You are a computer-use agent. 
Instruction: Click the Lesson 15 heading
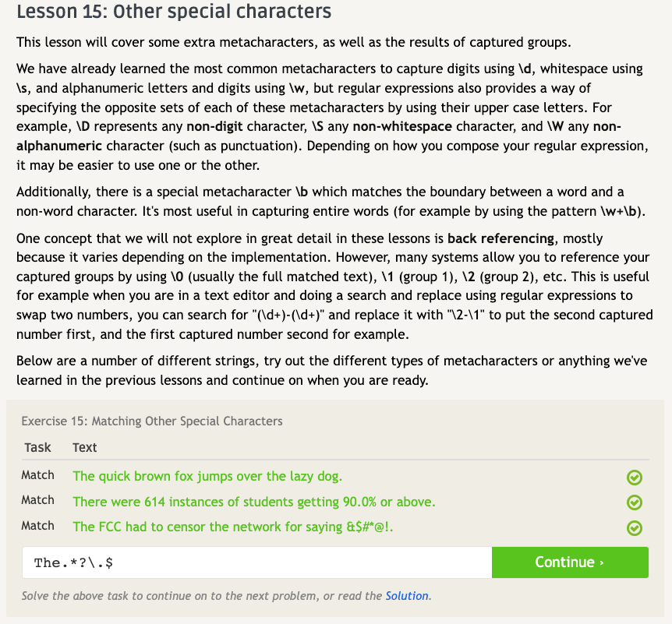point(173,12)
